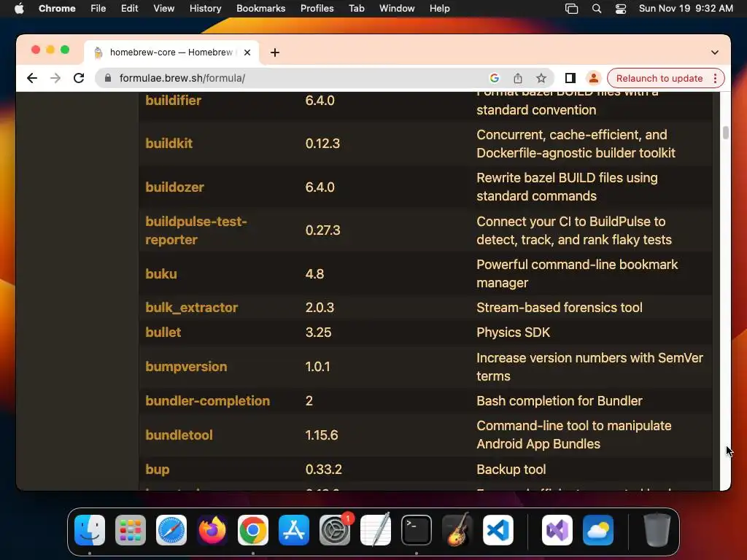747x560 pixels.
Task: Open the bup formula link
Action: pos(158,470)
